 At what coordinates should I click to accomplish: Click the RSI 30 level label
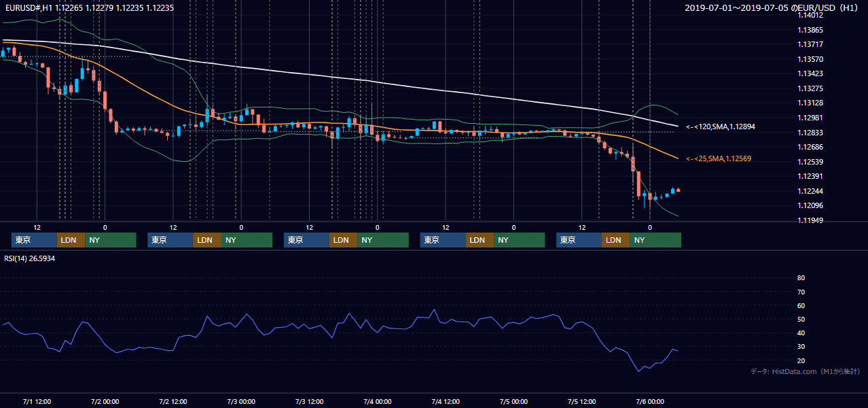click(x=801, y=347)
